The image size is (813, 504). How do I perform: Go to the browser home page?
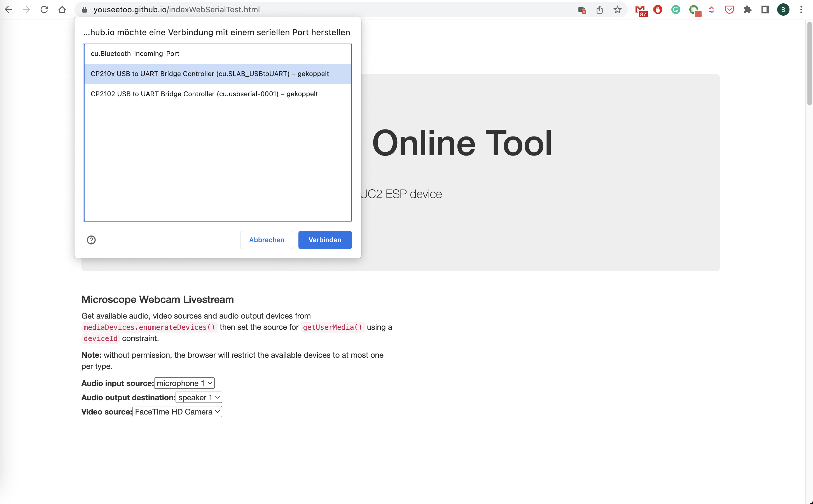[x=62, y=10]
